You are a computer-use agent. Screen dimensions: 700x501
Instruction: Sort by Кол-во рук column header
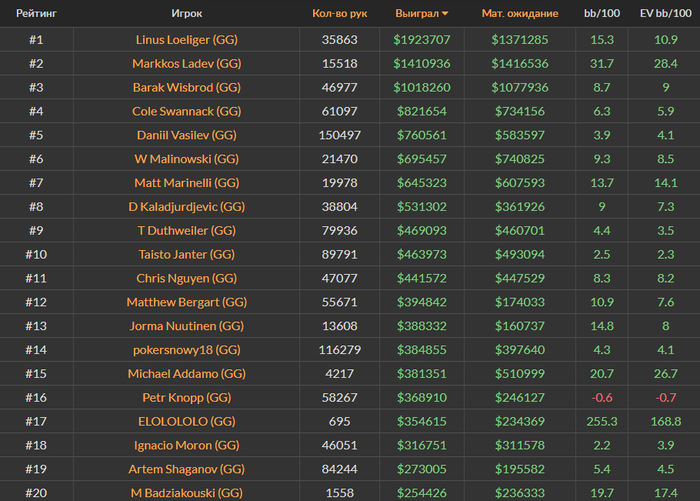point(339,13)
